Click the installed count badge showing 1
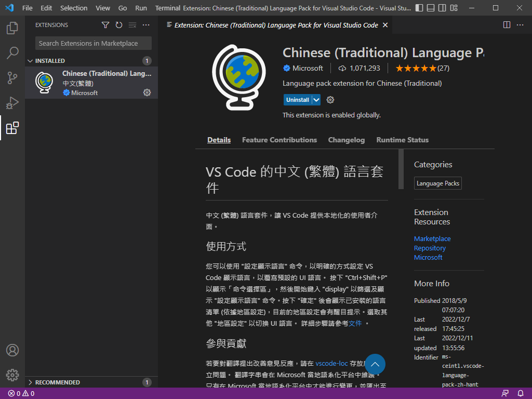The width and height of the screenshot is (532, 399). [147, 61]
